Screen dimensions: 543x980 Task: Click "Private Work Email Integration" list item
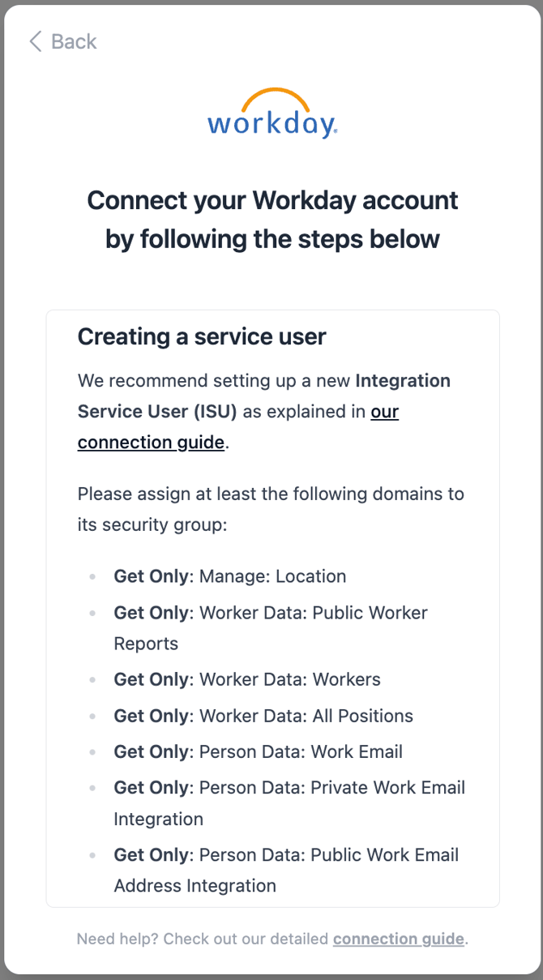[289, 803]
